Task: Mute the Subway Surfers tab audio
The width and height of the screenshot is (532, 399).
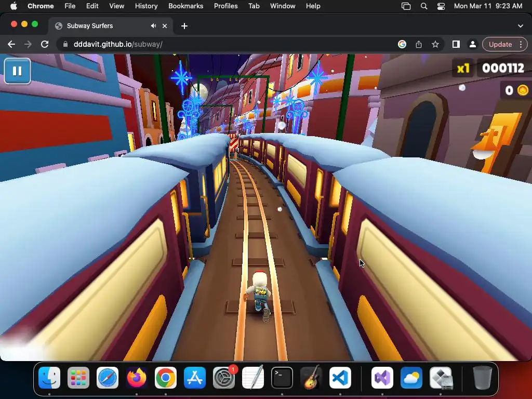Action: (x=154, y=26)
